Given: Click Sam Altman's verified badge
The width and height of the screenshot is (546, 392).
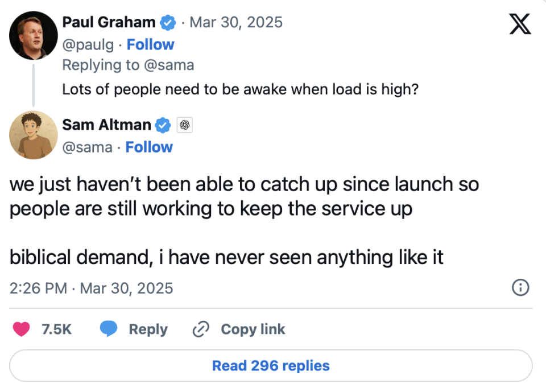Looking at the screenshot, I should pos(163,125).
